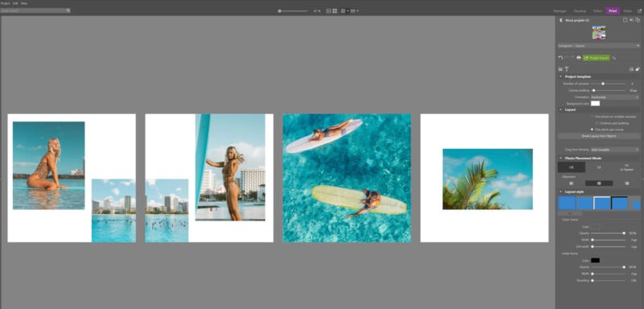This screenshot has width=644, height=309.
Task: Select the palm tree photo on canvas
Action: [488, 179]
